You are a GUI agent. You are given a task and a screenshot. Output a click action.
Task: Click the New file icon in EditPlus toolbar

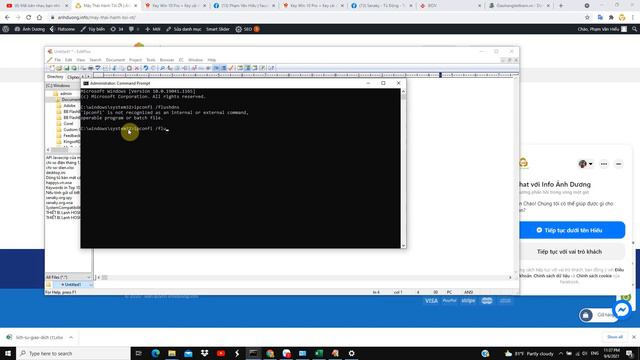pos(51,68)
